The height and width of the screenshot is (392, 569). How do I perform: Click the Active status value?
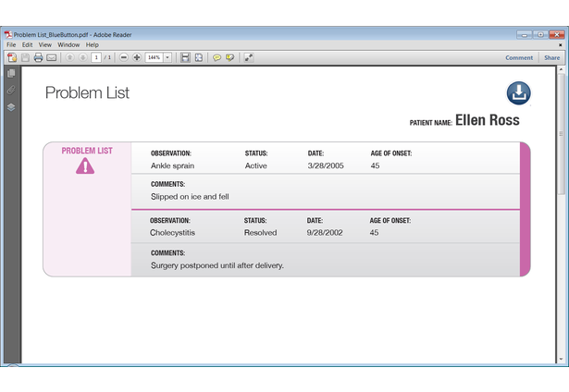click(256, 165)
